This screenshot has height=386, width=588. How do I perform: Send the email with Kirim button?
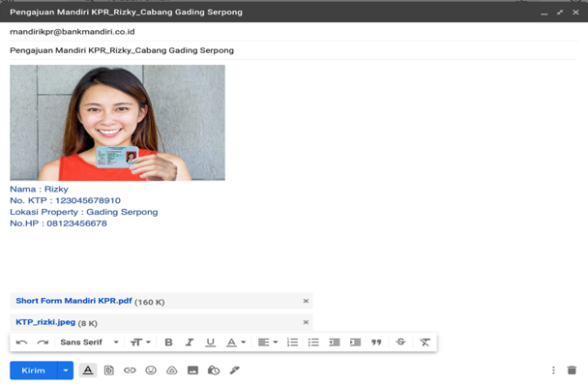tap(34, 371)
